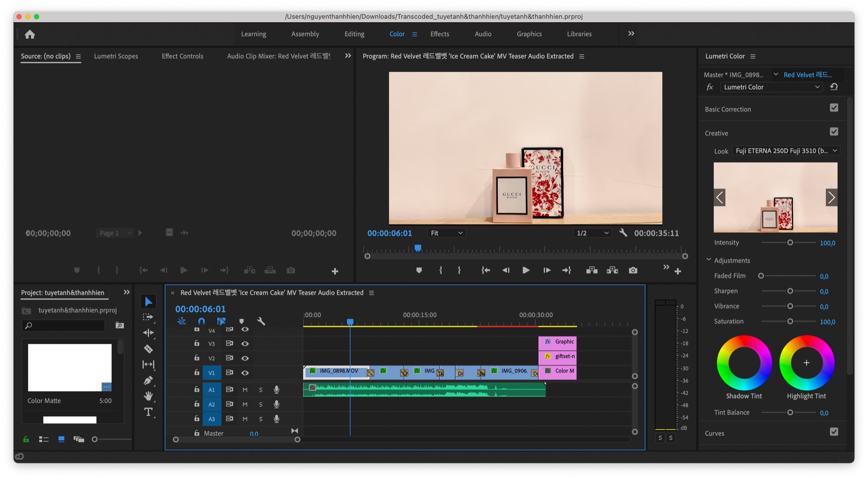The width and height of the screenshot is (868, 479).
Task: Select the Ripple Edit tool
Action: pyautogui.click(x=148, y=333)
